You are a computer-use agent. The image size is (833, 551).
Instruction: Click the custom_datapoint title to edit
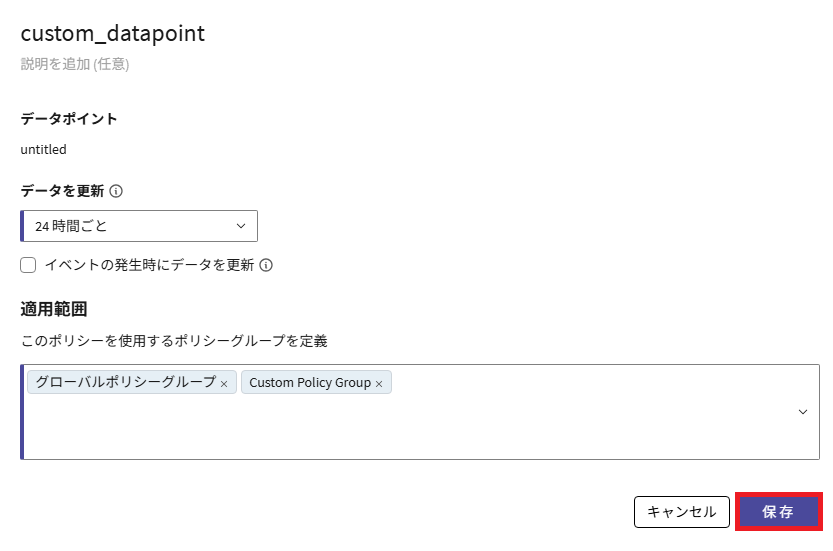(112, 33)
